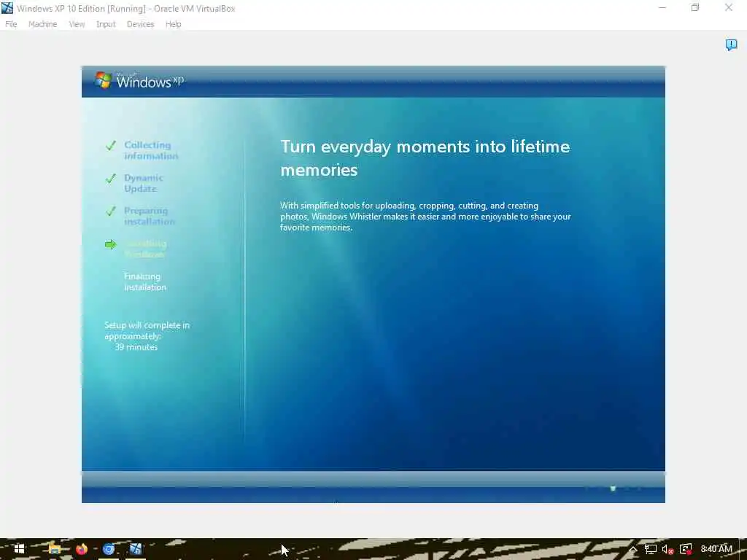Click the 8:40 AM clock
This screenshot has height=560, width=747.
click(716, 549)
